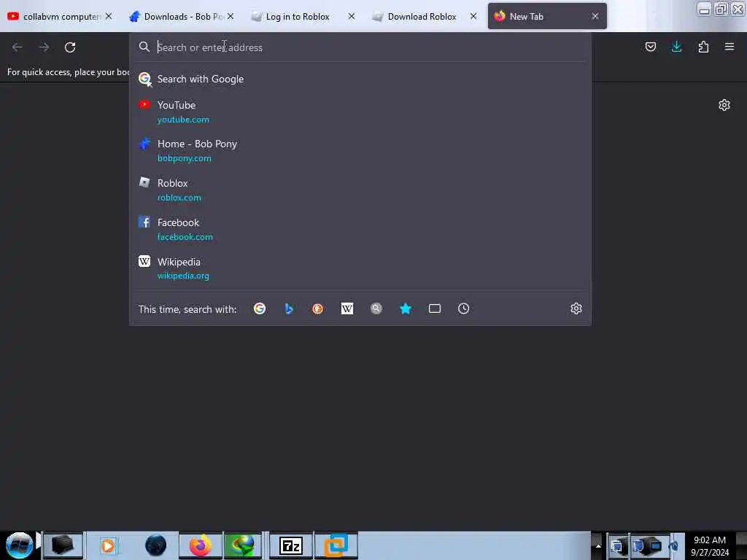
Task: Click the facebook.com URL text
Action: tap(185, 237)
